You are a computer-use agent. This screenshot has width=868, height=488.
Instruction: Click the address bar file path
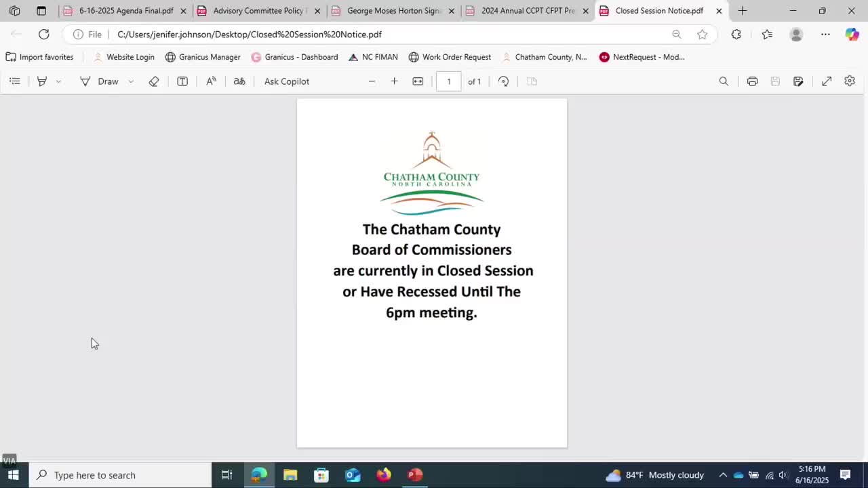pos(250,34)
